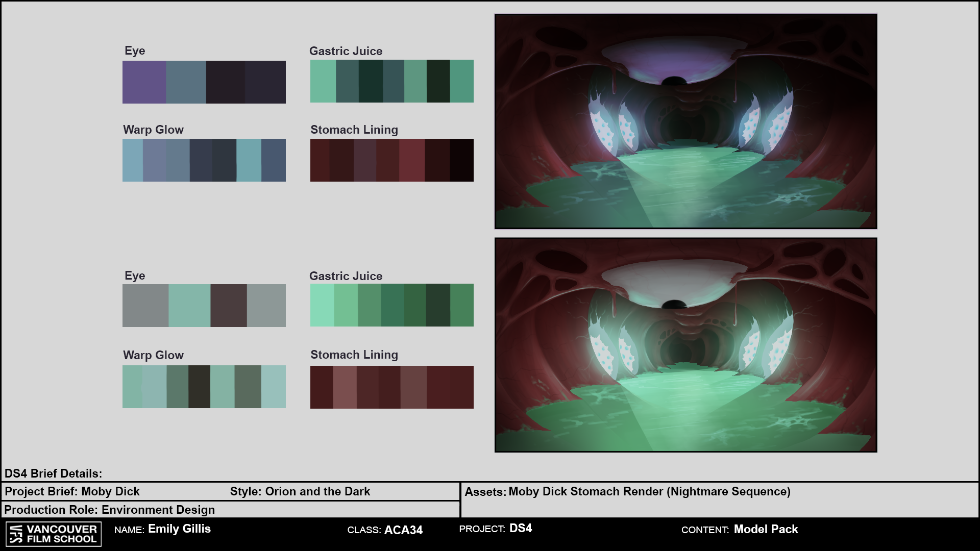Pick the slate blue-gray swatch in top Eye palette
This screenshot has width=980, height=551.
pos(186,82)
